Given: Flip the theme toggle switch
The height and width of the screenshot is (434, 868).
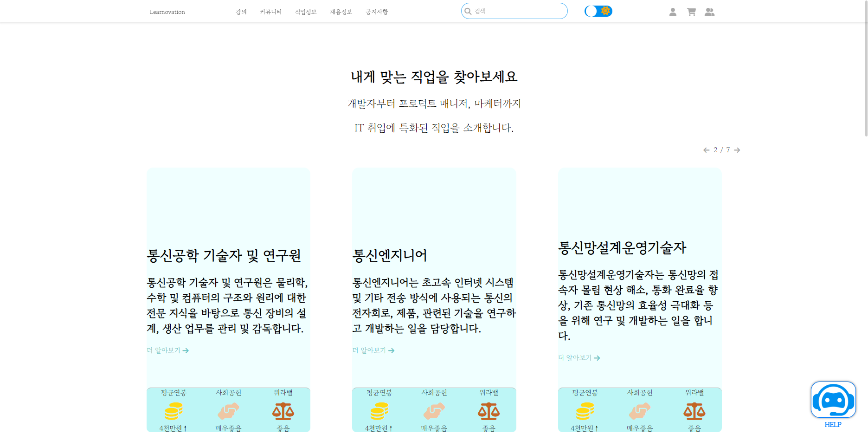Looking at the screenshot, I should [x=598, y=10].
